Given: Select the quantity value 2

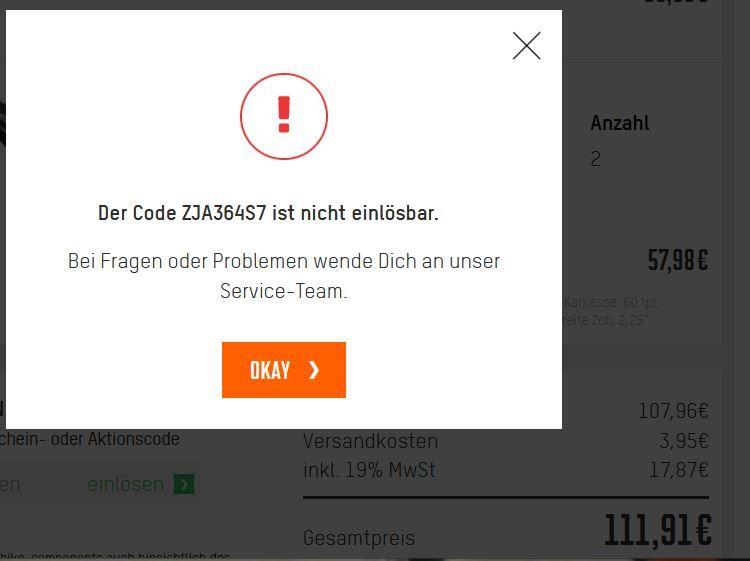Looking at the screenshot, I should coord(596,159).
